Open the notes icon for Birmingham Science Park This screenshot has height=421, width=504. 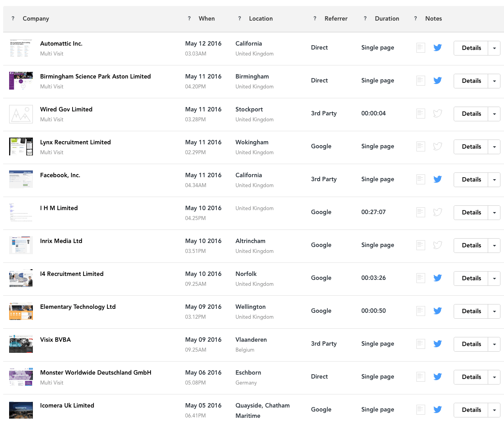tap(421, 81)
